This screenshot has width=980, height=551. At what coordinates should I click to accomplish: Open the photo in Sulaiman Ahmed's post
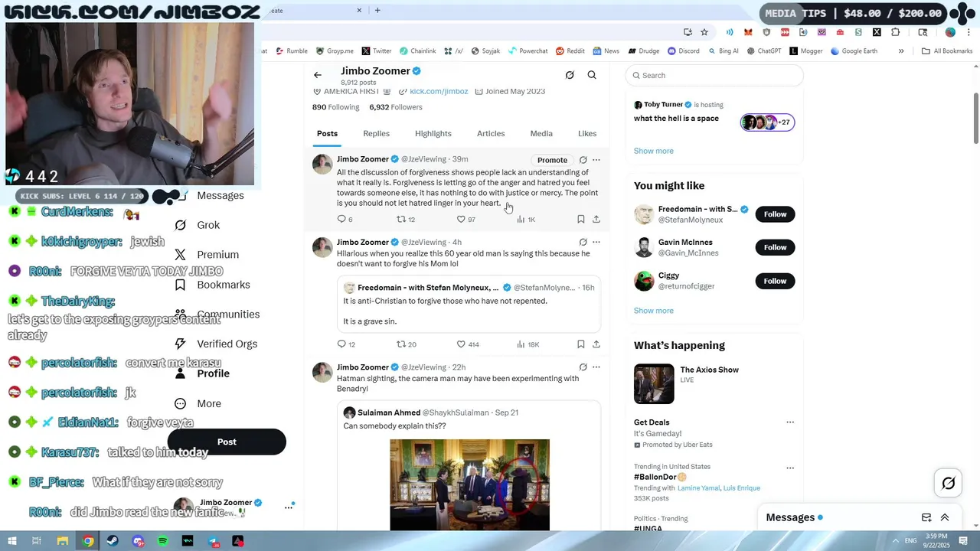pyautogui.click(x=469, y=484)
